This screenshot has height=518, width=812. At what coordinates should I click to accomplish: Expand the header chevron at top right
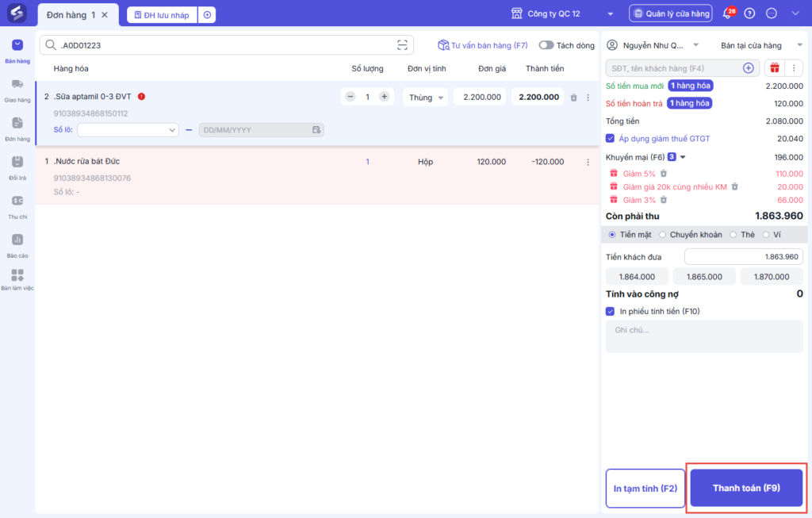coord(795,13)
